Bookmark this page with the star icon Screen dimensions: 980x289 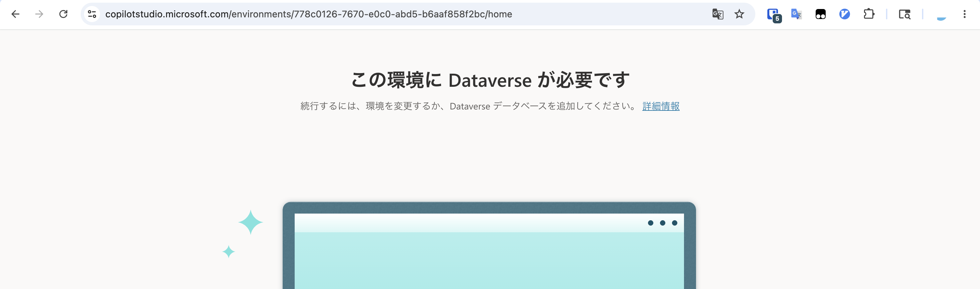[739, 14]
